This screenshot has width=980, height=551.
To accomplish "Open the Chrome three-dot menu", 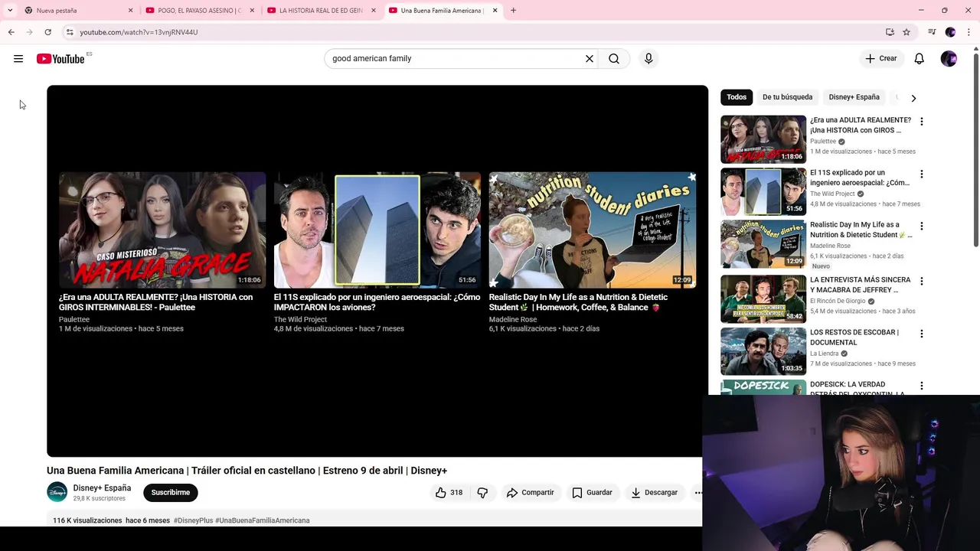I will [x=969, y=32].
